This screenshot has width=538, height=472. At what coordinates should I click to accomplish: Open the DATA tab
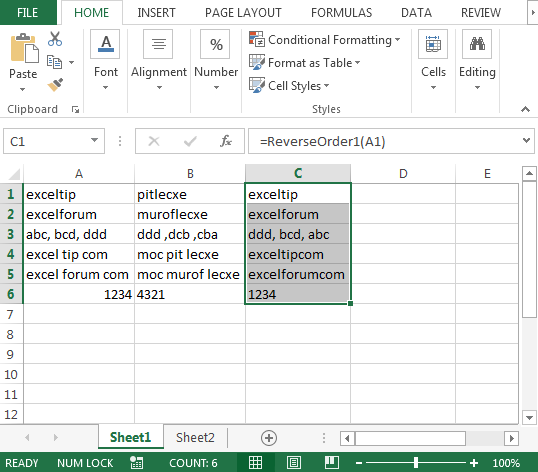point(416,13)
